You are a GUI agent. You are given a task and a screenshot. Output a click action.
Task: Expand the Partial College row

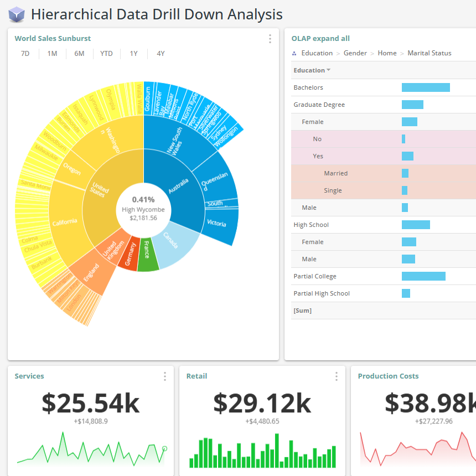314,276
